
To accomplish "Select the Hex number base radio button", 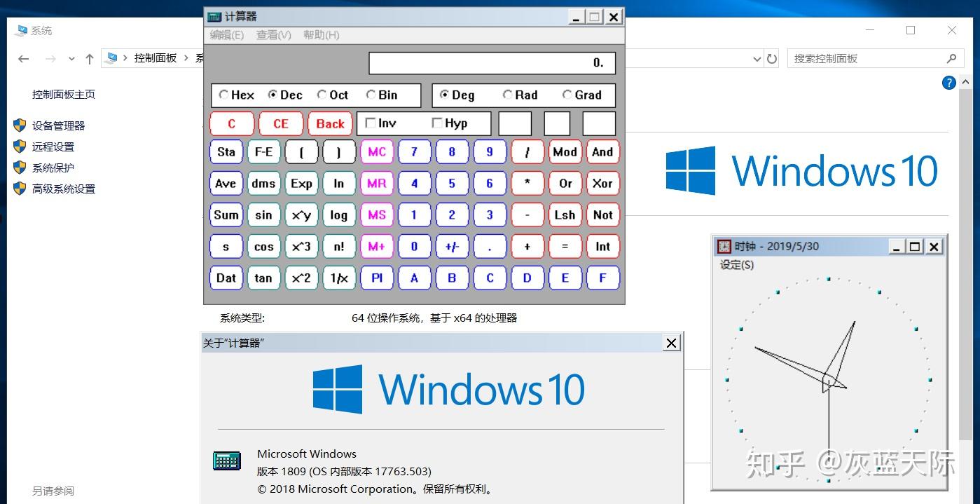I will click(x=223, y=95).
